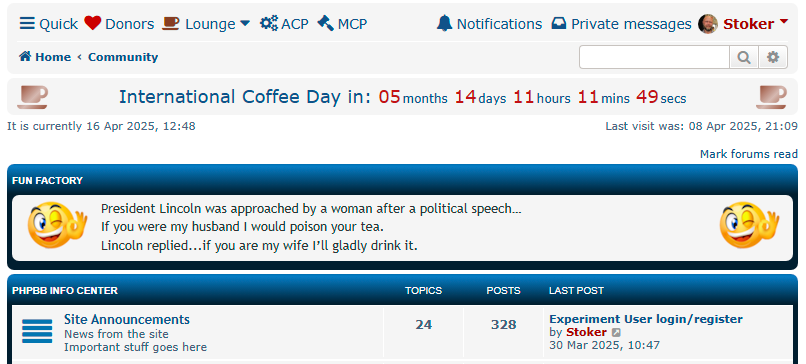Expand the Stoker user menu arrow
The width and height of the screenshot is (806, 364).
(x=783, y=22)
